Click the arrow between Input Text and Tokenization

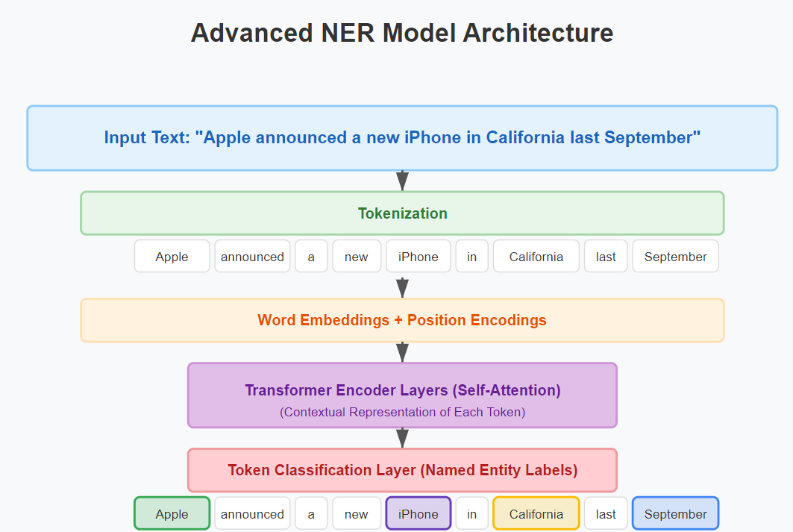pos(402,181)
